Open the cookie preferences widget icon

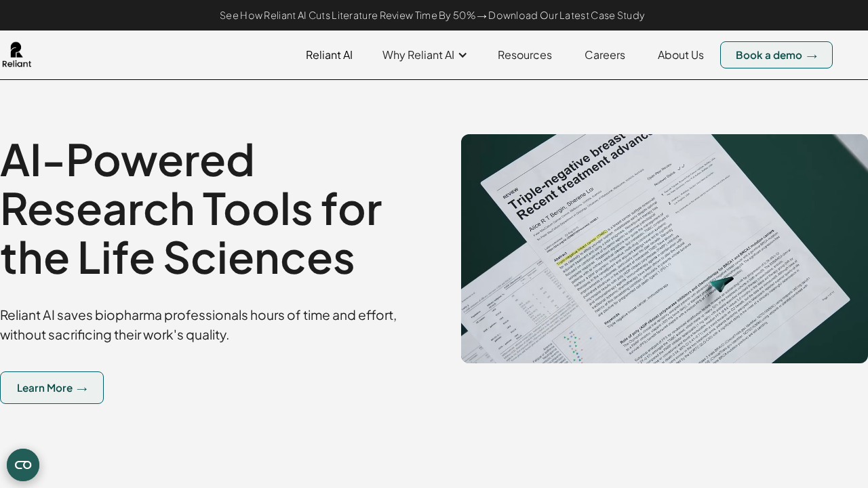[23, 465]
